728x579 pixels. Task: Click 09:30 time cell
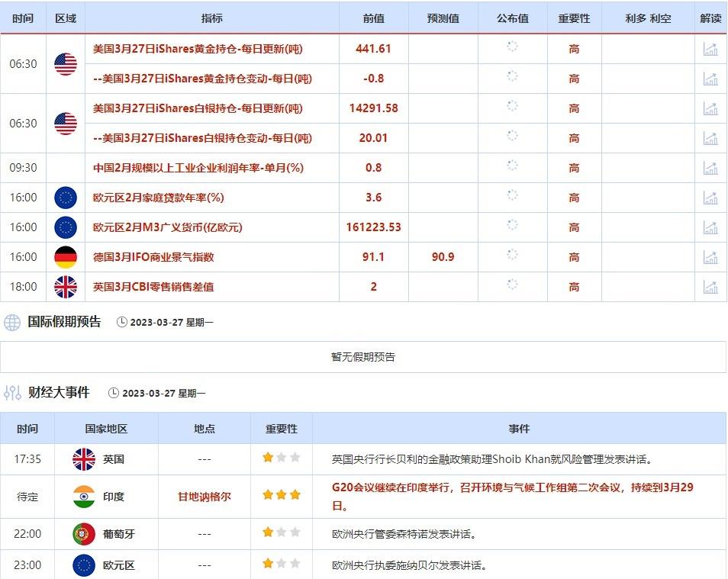tap(23, 168)
